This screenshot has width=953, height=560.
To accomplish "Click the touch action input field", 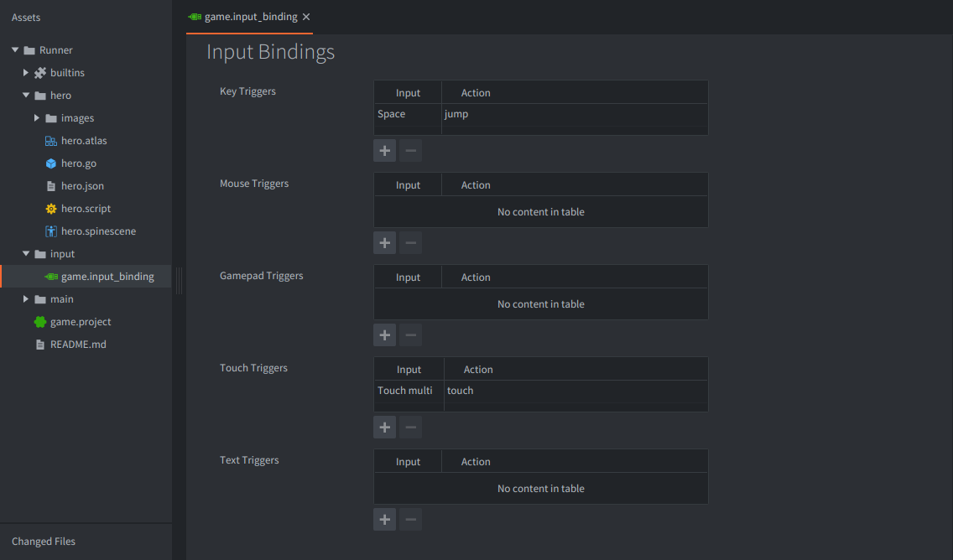I will 460,390.
